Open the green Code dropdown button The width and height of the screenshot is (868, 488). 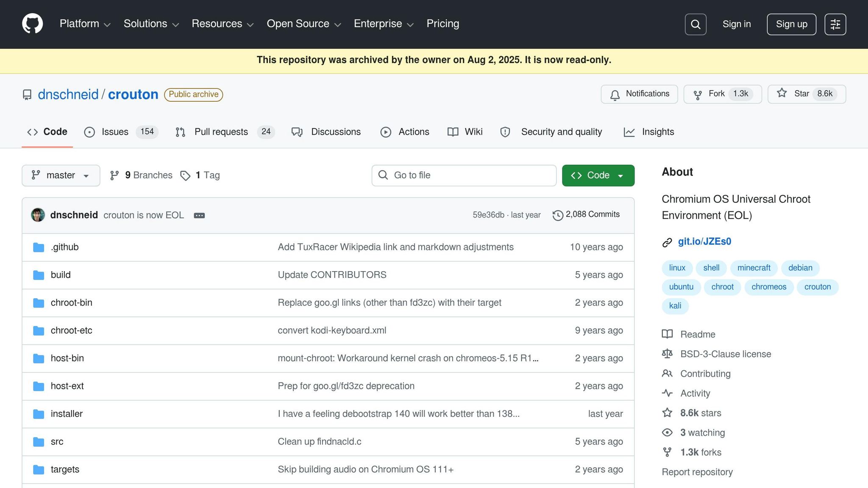point(598,175)
